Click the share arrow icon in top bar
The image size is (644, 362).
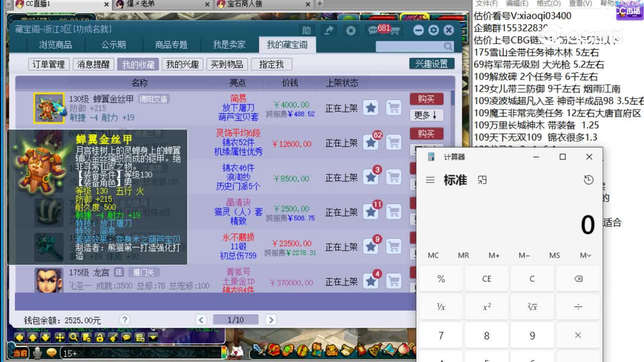click(x=329, y=30)
